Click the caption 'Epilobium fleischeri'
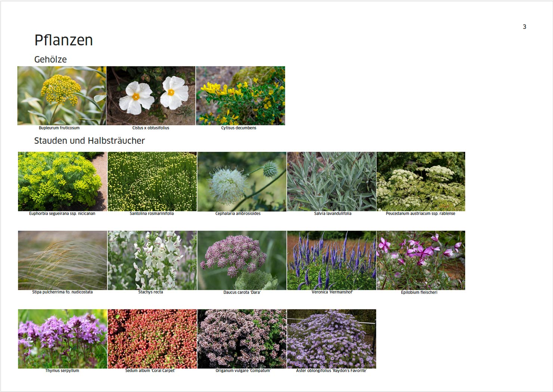 419,292
